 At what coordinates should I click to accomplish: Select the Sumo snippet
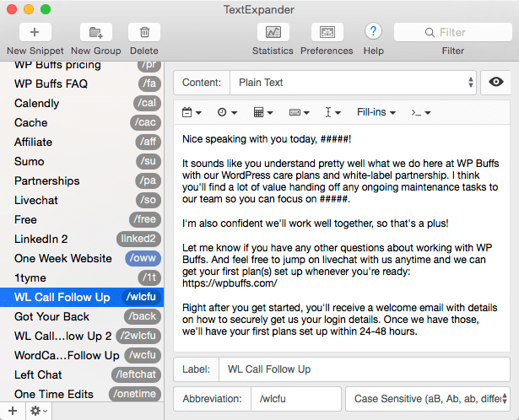pyautogui.click(x=82, y=161)
